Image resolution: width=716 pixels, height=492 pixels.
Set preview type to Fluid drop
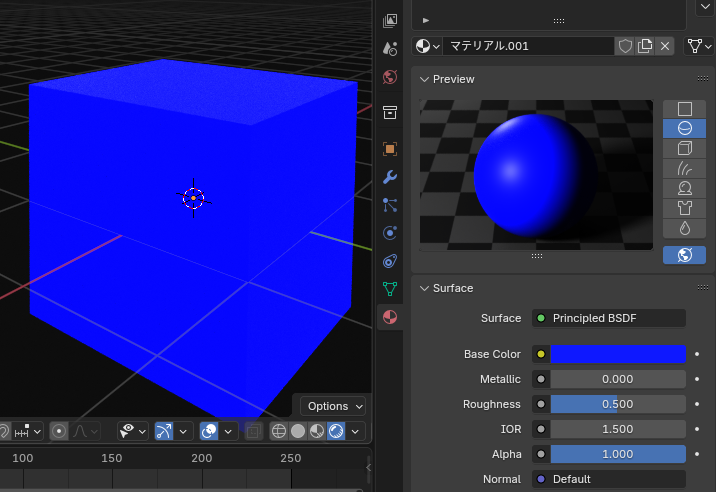pos(684,228)
